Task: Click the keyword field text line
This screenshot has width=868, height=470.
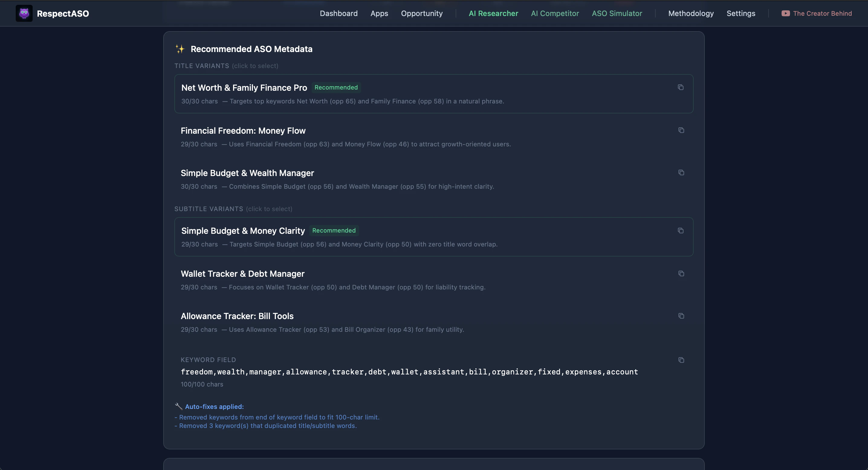Action: point(409,372)
